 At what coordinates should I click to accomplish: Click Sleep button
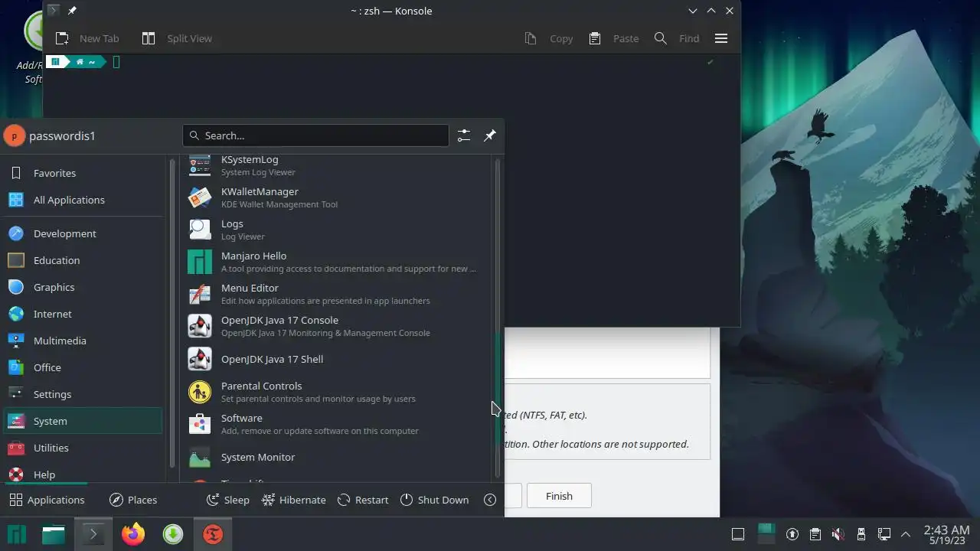tap(228, 500)
